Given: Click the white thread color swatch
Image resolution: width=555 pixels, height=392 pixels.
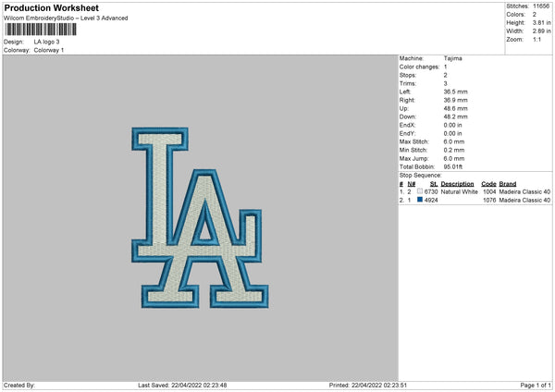Looking at the screenshot, I should click(x=420, y=191).
